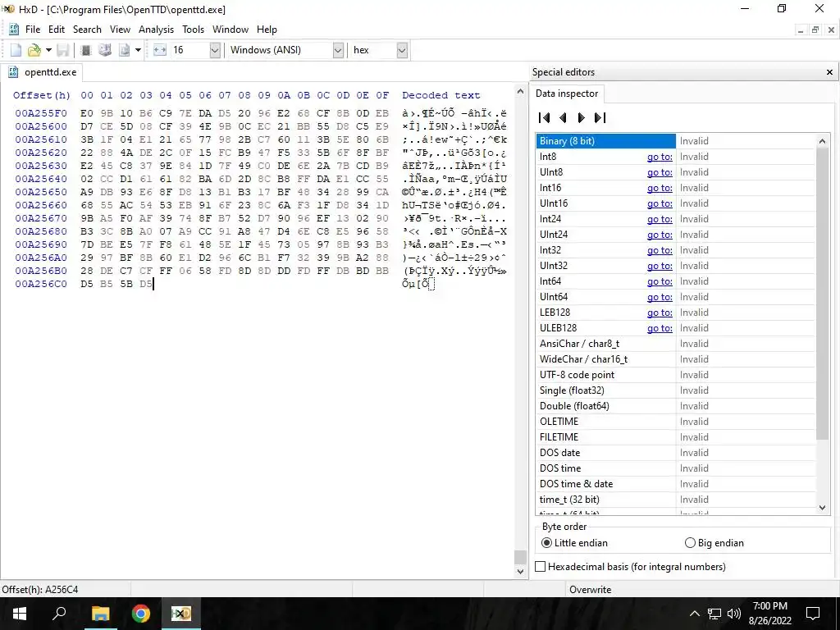This screenshot has width=840, height=630.
Task: Go to next byte in Data inspector
Action: tap(582, 118)
